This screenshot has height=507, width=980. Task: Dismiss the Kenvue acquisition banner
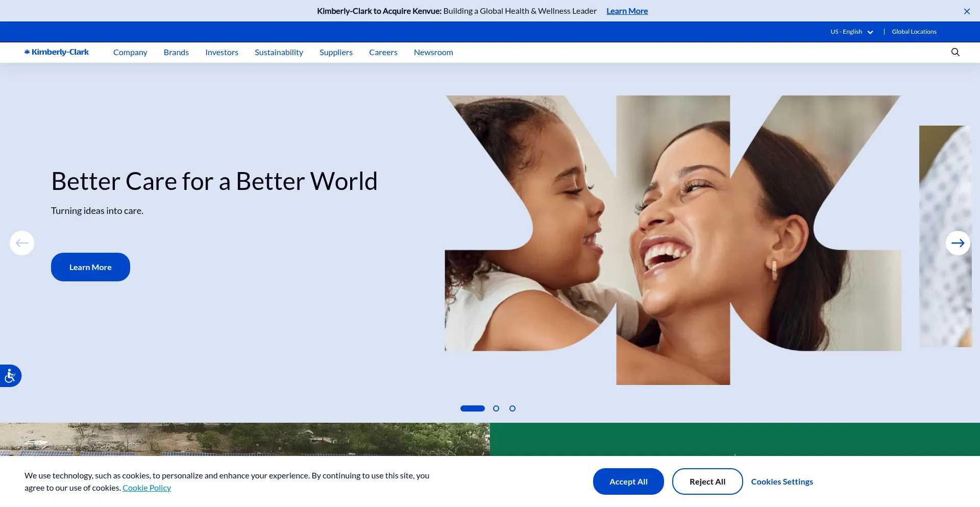[x=967, y=11]
